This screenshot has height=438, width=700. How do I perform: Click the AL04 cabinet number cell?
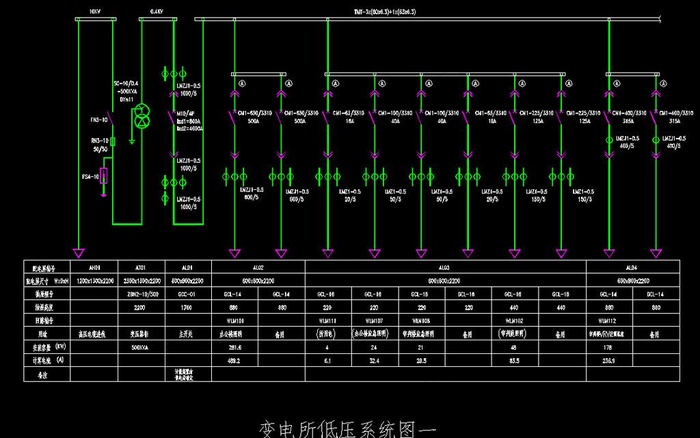(632, 267)
